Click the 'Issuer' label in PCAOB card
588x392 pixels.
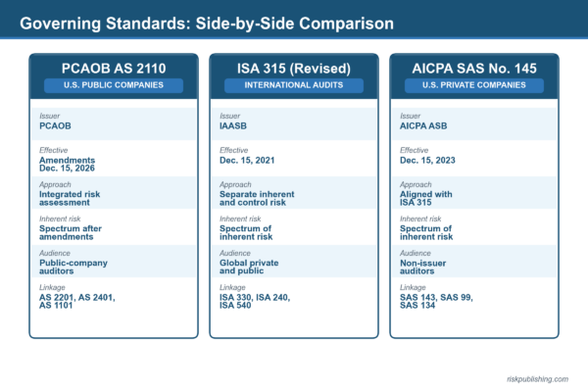click(x=50, y=116)
